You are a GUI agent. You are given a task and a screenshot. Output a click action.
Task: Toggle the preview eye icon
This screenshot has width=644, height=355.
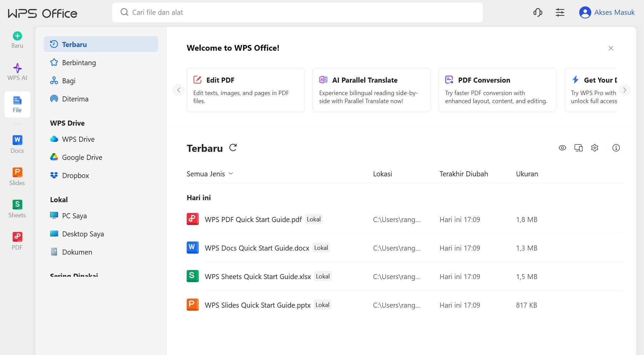[x=562, y=148]
